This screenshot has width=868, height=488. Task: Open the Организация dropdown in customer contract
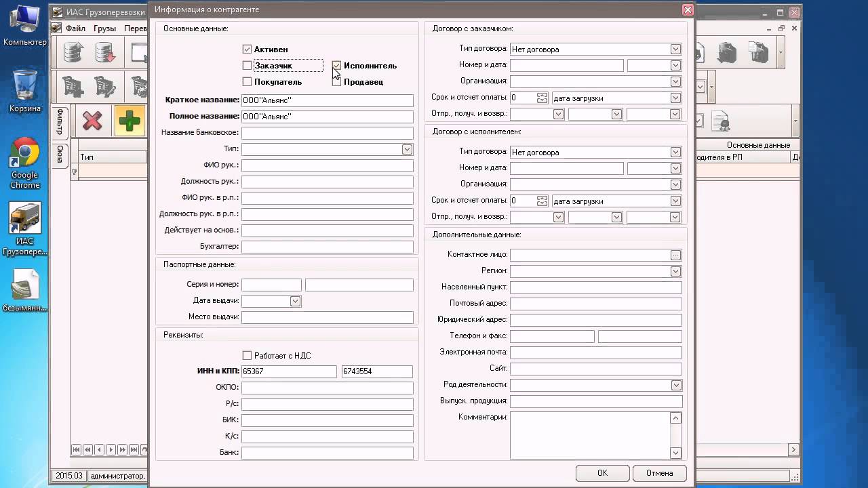[675, 81]
